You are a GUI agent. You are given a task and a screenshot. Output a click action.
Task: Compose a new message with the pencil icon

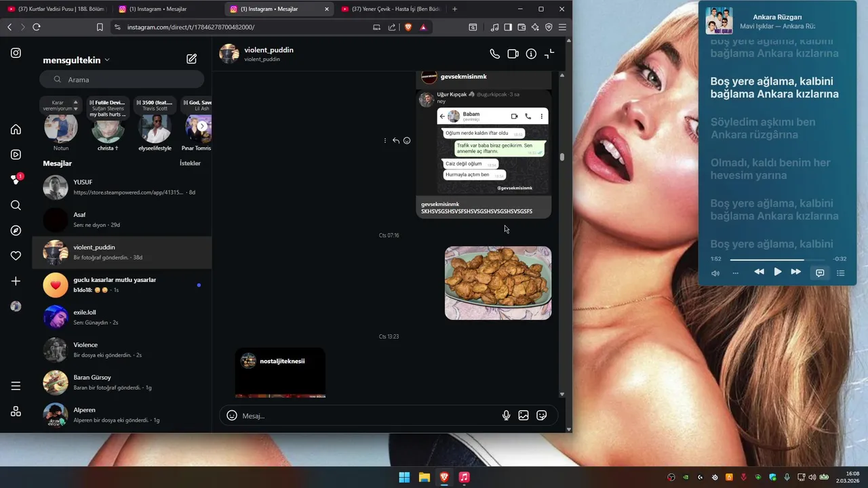point(192,59)
